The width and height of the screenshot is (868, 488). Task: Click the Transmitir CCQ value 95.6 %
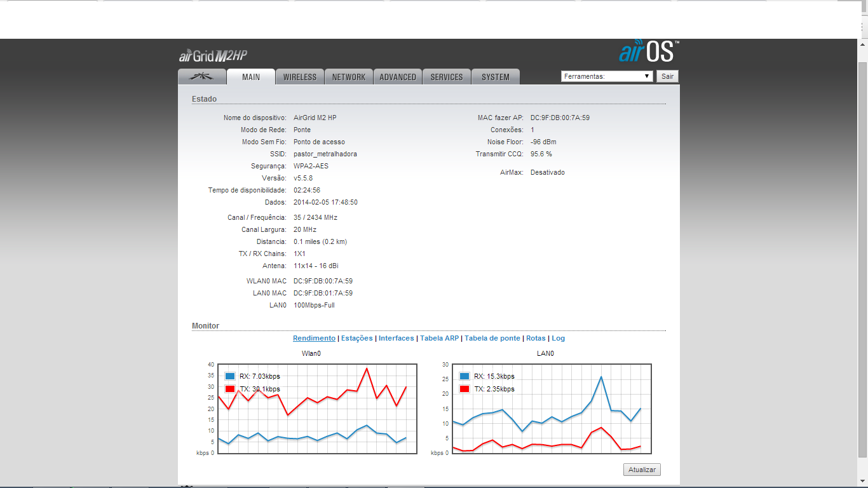(x=541, y=154)
